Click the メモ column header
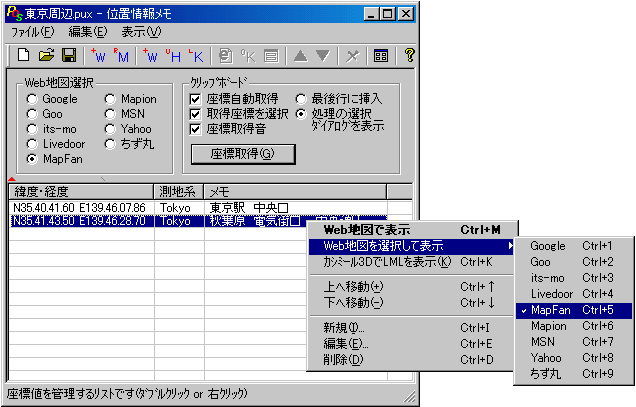636x407 pixels. [295, 191]
